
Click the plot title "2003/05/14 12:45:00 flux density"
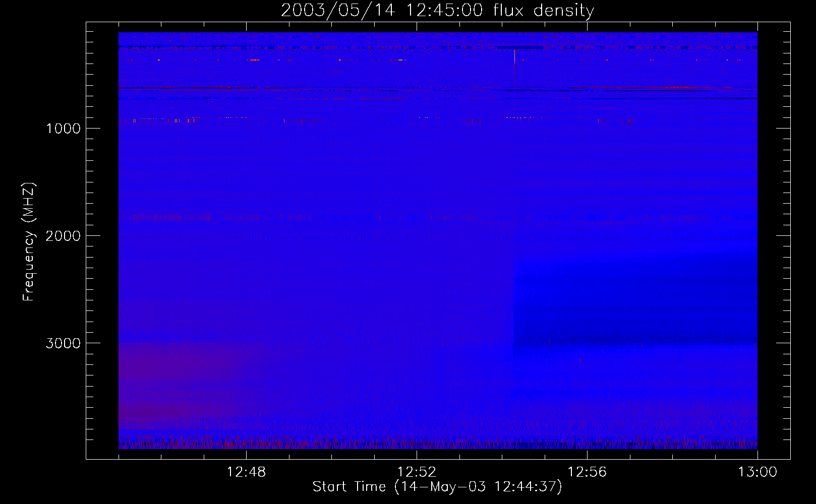pos(437,11)
